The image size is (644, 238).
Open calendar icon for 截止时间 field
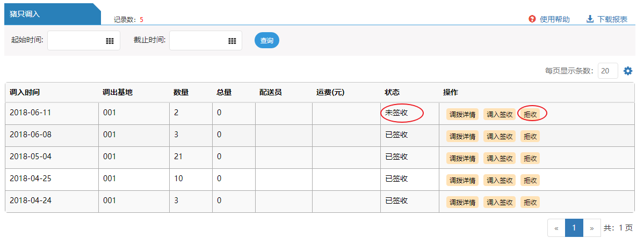pos(232,41)
